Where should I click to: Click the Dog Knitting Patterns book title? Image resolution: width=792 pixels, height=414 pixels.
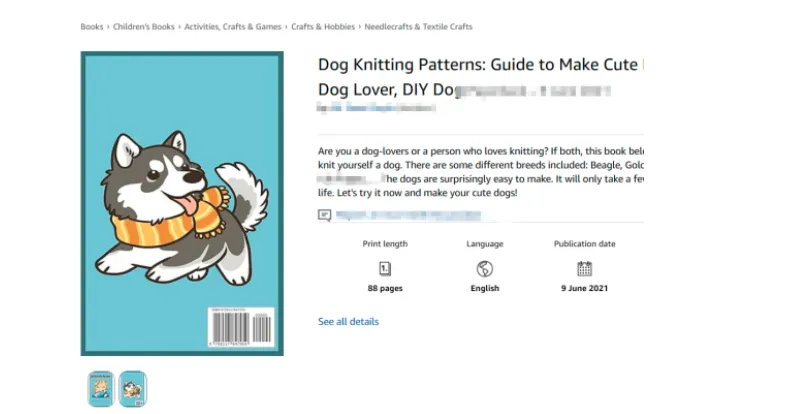click(480, 65)
